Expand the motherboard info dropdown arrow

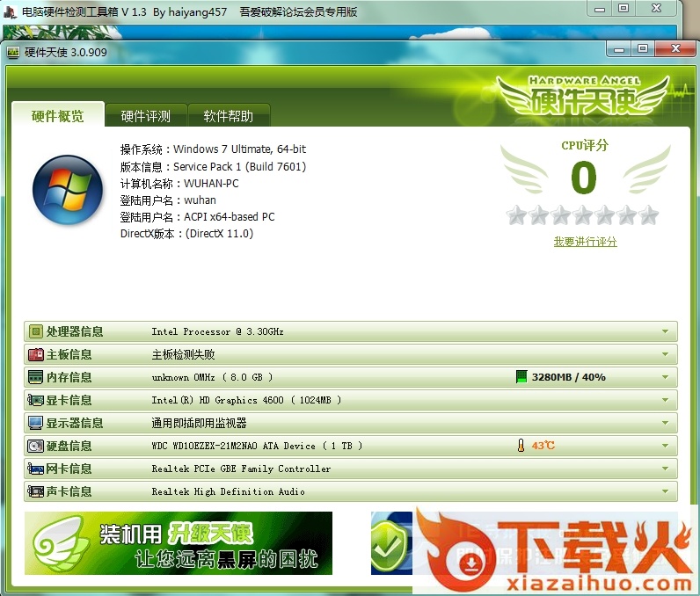[666, 354]
